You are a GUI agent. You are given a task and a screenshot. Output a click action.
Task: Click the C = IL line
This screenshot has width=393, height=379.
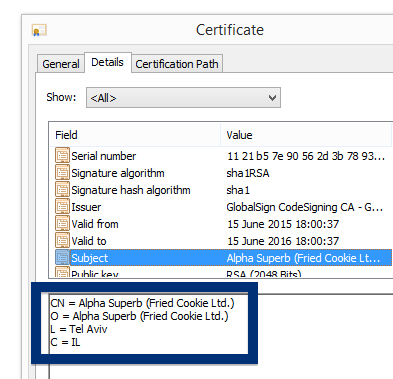65,342
